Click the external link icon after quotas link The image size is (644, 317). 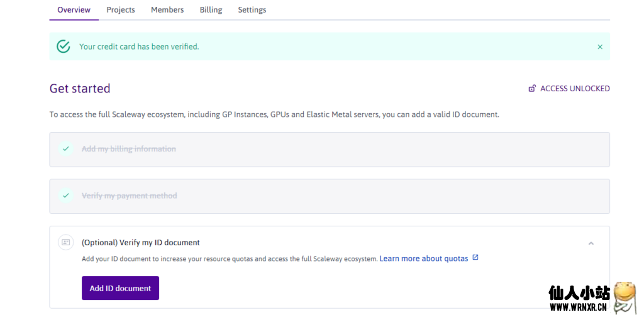click(475, 258)
